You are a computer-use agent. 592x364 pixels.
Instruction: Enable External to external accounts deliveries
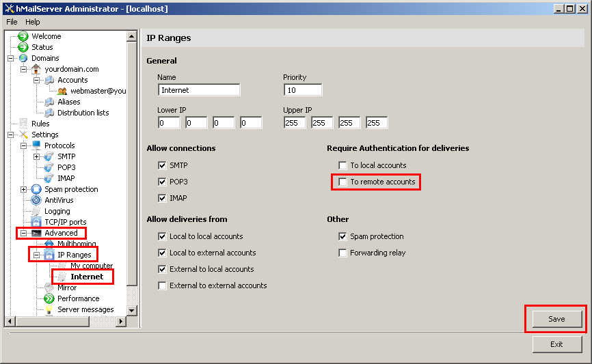162,285
